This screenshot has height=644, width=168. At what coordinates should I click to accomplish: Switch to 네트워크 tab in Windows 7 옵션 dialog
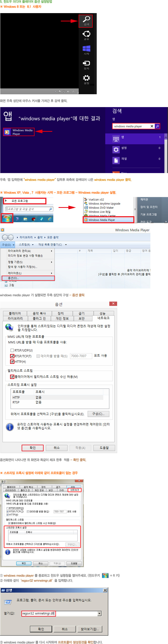click(75, 490)
